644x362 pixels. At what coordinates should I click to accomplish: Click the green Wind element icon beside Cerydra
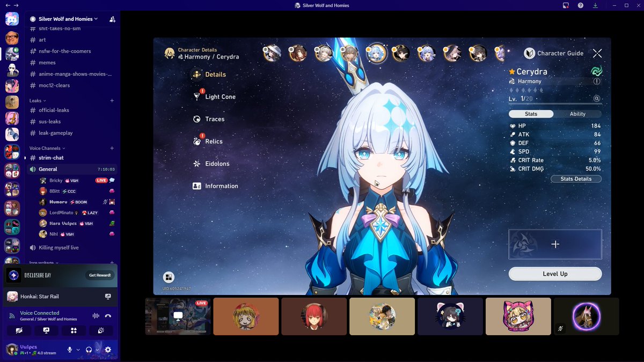(x=596, y=71)
